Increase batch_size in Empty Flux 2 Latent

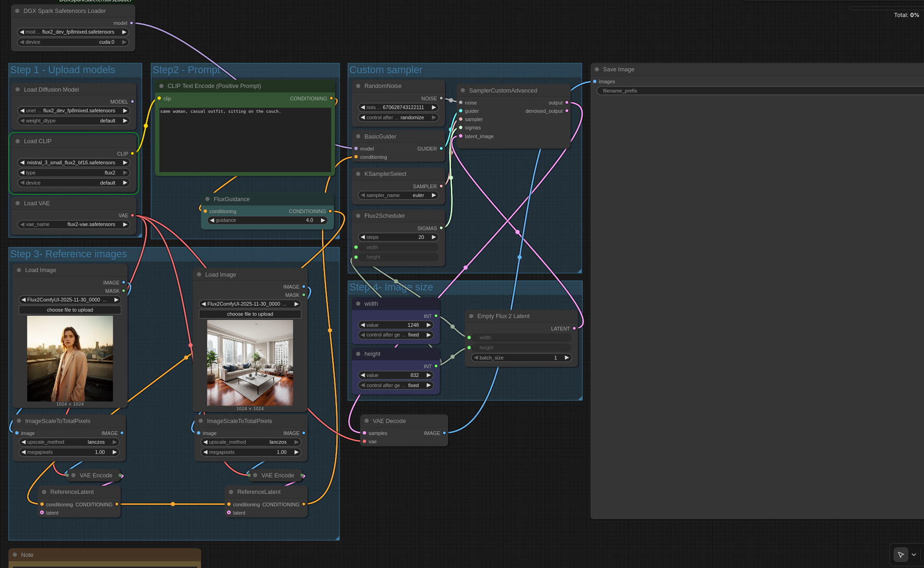(x=567, y=358)
